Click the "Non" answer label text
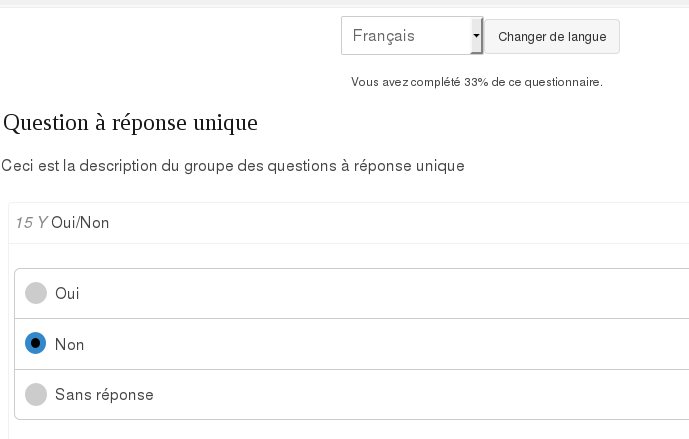 point(70,344)
